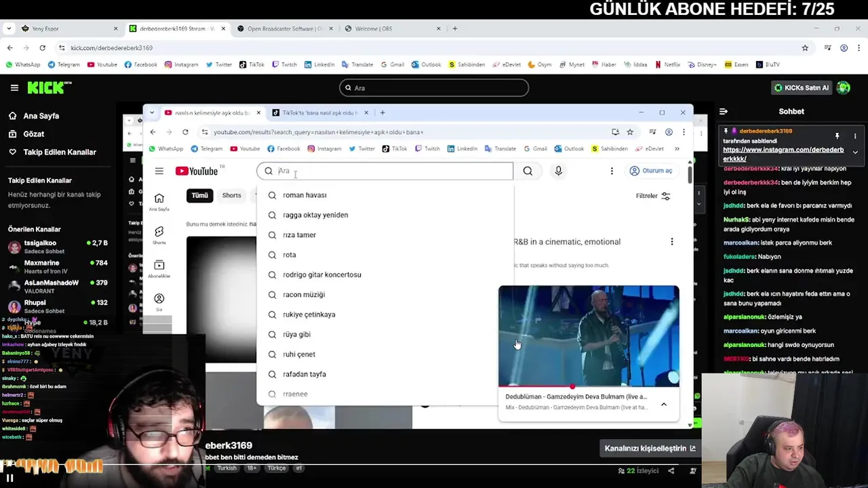The width and height of the screenshot is (868, 488).
Task: Focus the YouTube Ara search box
Action: (385, 171)
